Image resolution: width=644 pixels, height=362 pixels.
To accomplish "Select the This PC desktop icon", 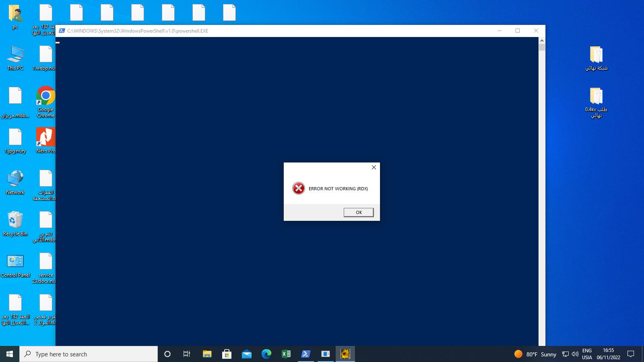I will [x=15, y=55].
